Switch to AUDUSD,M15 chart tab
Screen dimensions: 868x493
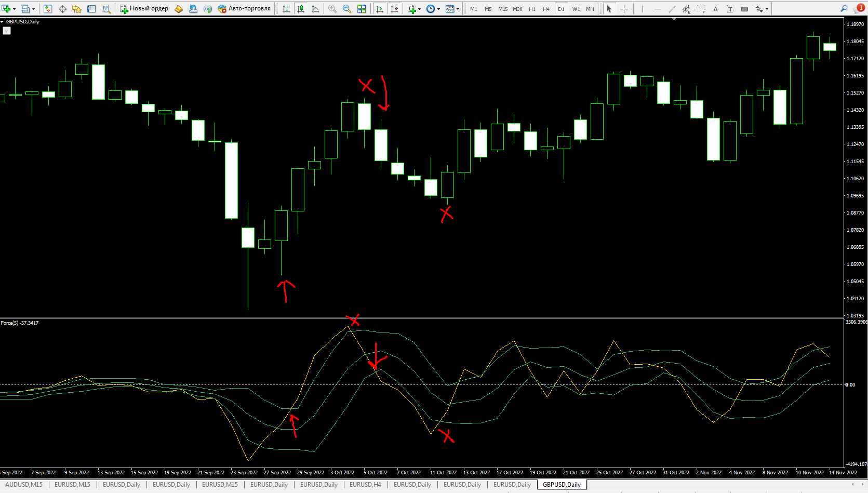pos(24,485)
